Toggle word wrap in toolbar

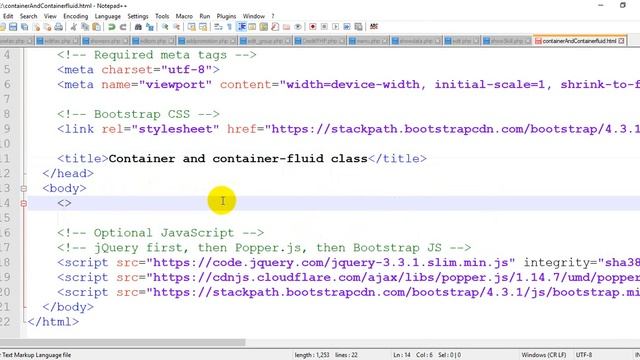click(218, 27)
